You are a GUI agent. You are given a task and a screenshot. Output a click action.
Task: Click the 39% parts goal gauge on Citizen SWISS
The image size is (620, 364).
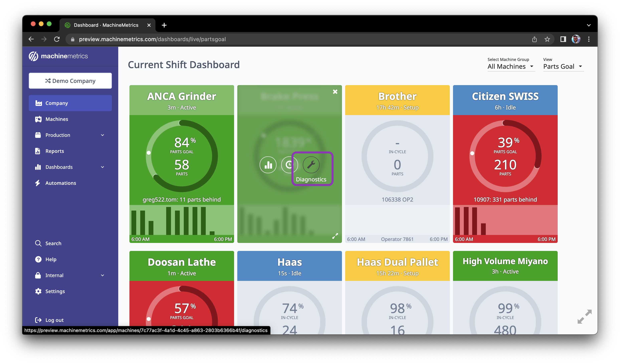coord(505,156)
